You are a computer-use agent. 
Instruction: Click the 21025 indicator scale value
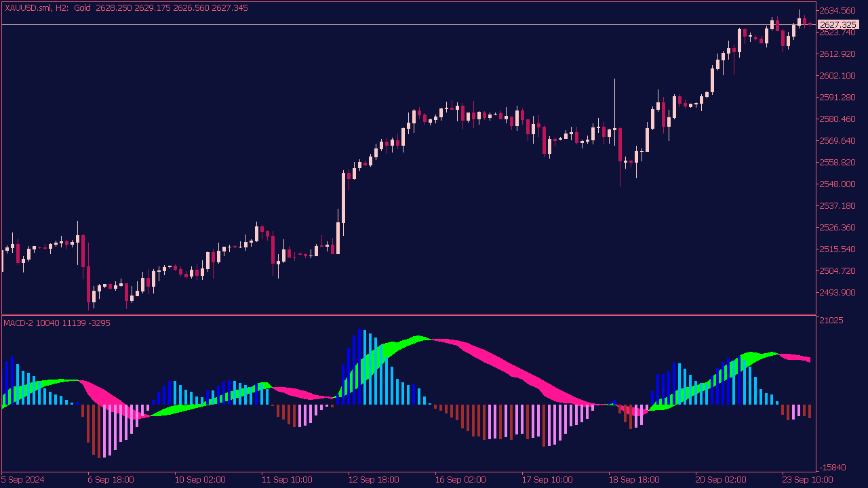coord(831,321)
